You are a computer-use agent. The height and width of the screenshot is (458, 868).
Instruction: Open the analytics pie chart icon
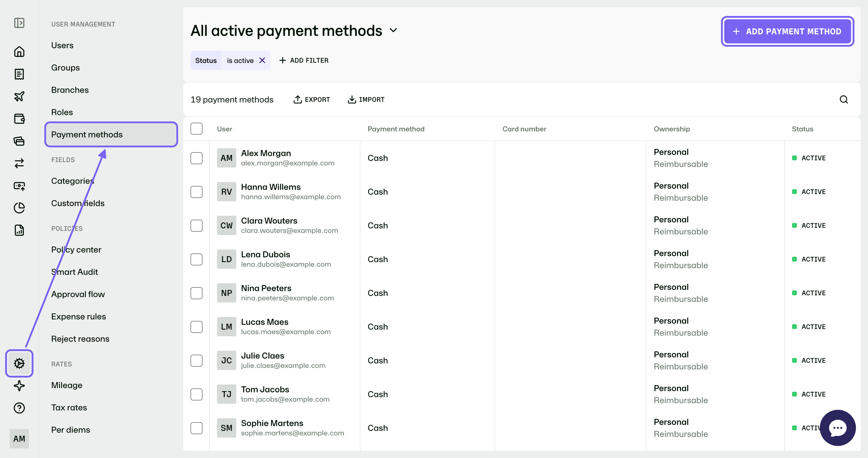click(19, 208)
